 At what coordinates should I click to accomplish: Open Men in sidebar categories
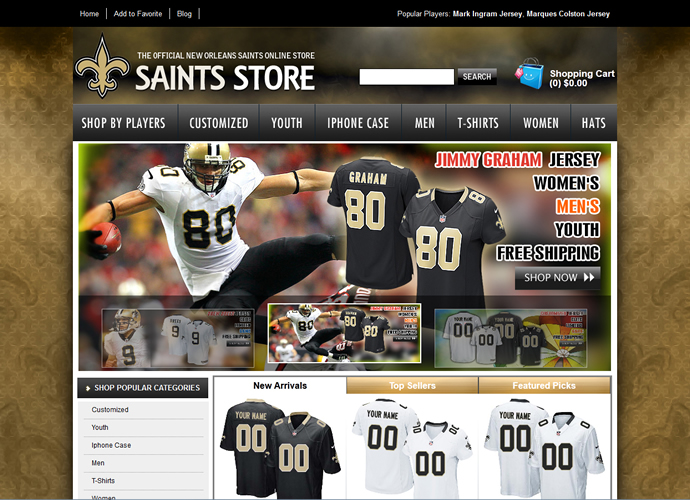(98, 463)
